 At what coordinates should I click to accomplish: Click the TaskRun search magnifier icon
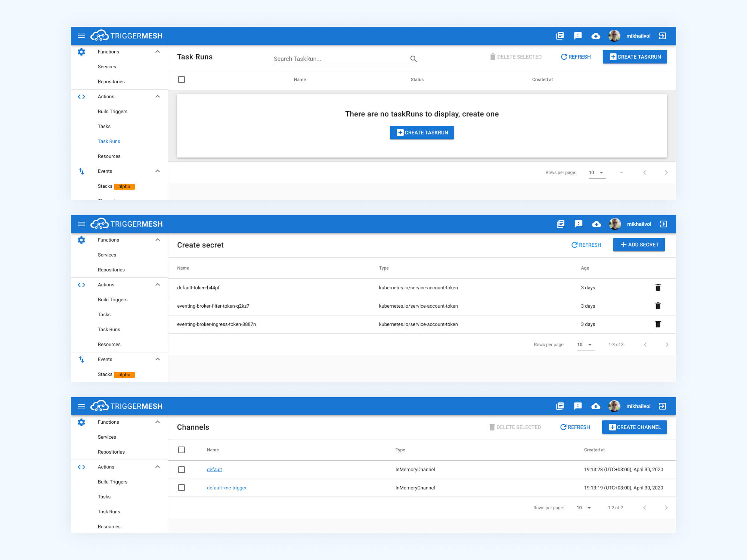coord(413,59)
